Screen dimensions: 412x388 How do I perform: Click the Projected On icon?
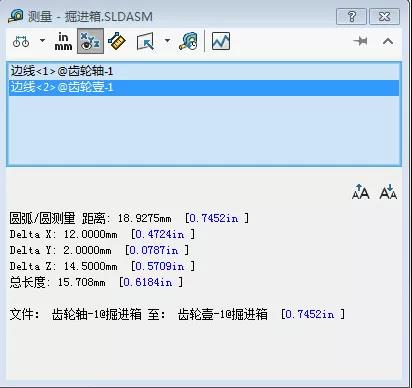(x=146, y=41)
